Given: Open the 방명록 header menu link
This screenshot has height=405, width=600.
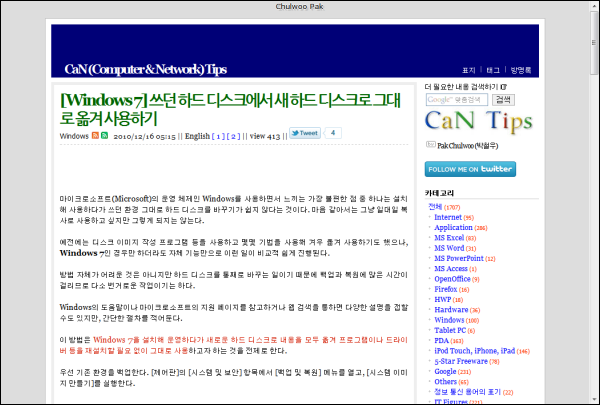Looking at the screenshot, I should click(x=521, y=70).
